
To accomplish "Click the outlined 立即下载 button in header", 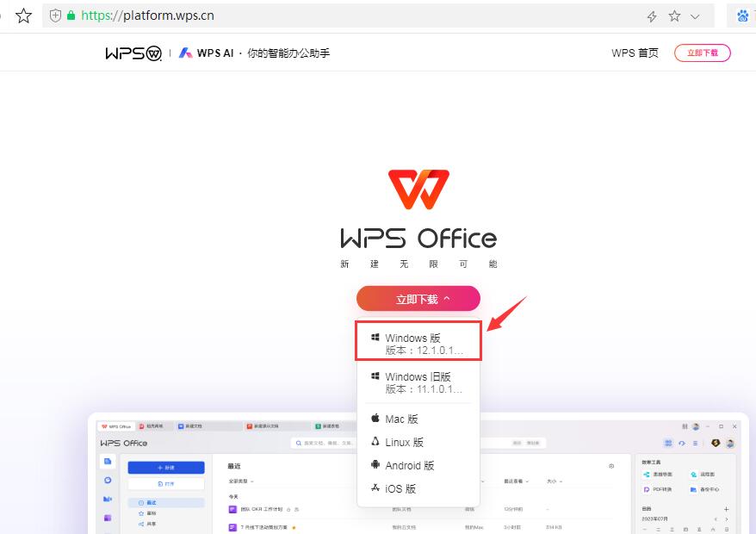I will pos(703,53).
